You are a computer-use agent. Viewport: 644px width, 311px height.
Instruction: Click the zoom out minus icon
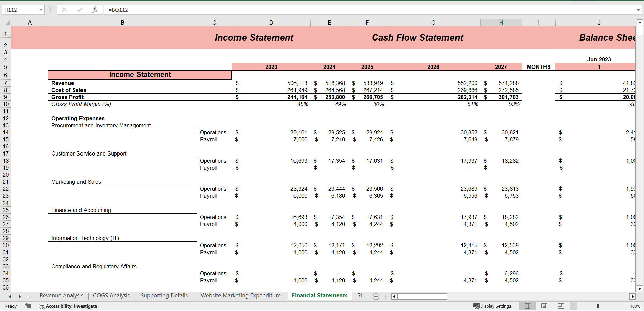(x=574, y=306)
